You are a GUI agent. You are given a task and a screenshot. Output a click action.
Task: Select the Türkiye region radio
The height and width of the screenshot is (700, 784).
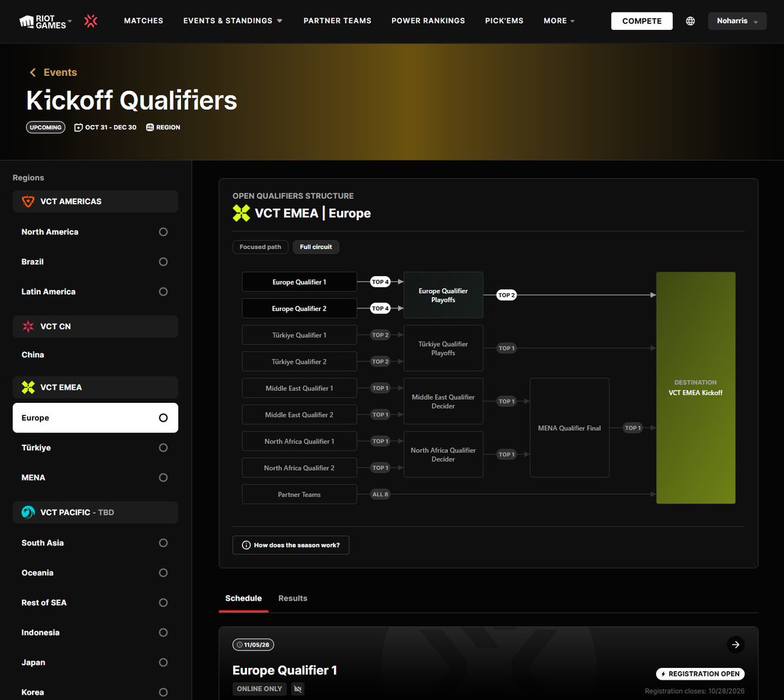[163, 448]
